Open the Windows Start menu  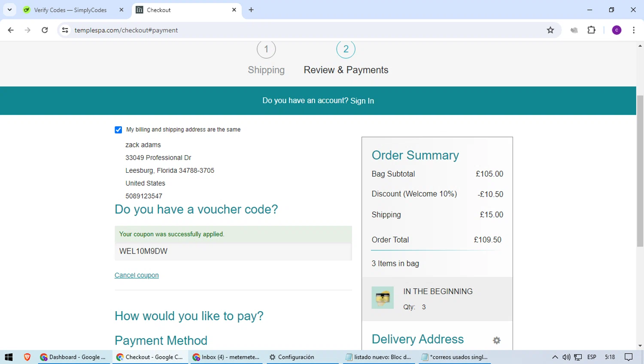point(9,357)
